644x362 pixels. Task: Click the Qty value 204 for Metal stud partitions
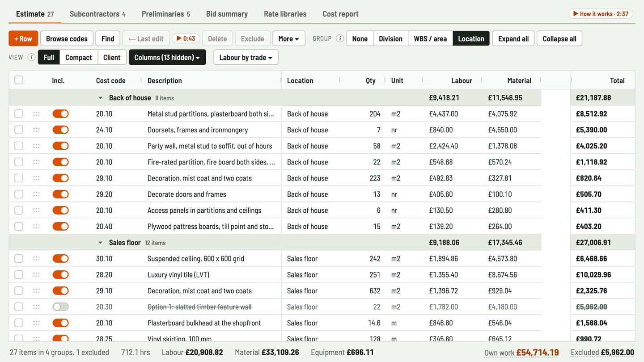pos(375,114)
